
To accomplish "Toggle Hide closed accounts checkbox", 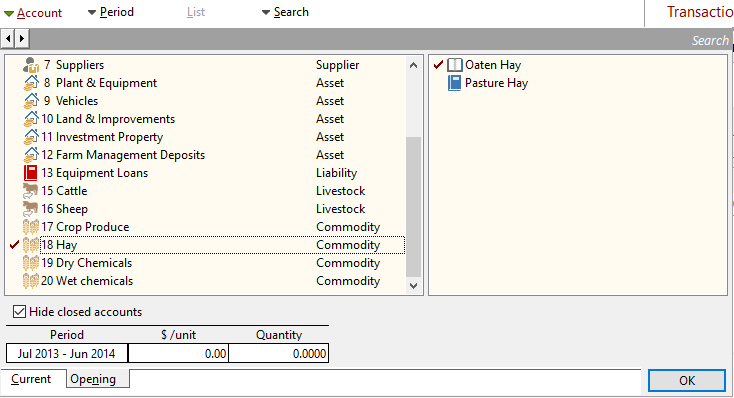I will tap(19, 311).
